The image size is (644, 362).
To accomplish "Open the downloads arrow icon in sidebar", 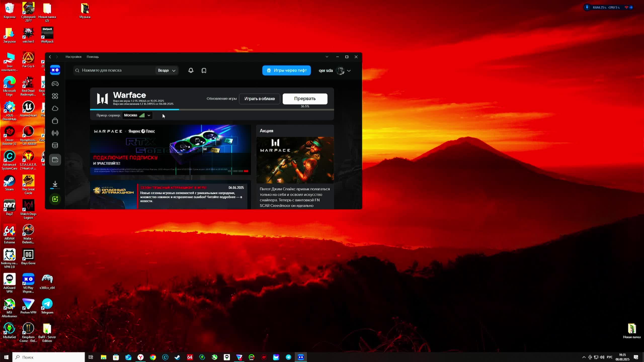I will pyautogui.click(x=55, y=184).
